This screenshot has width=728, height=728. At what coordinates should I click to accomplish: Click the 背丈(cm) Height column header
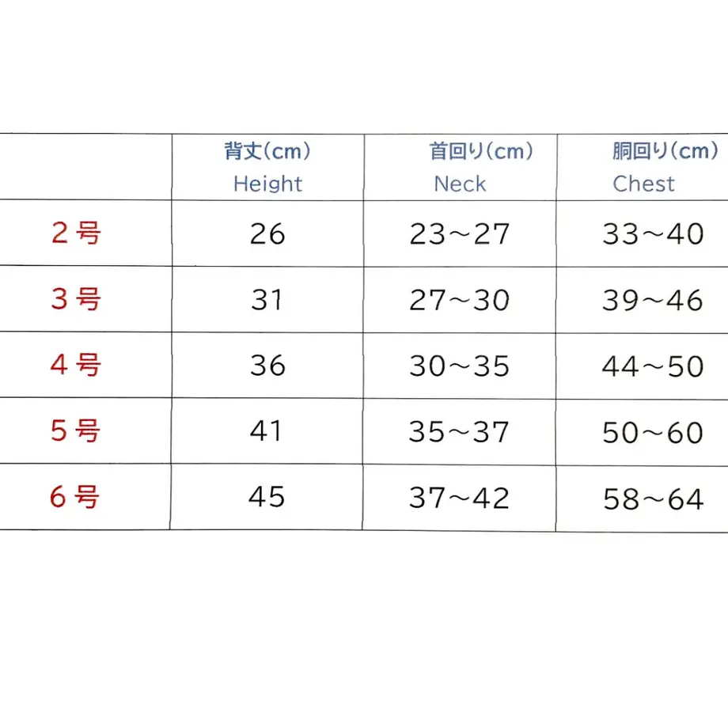click(x=268, y=167)
